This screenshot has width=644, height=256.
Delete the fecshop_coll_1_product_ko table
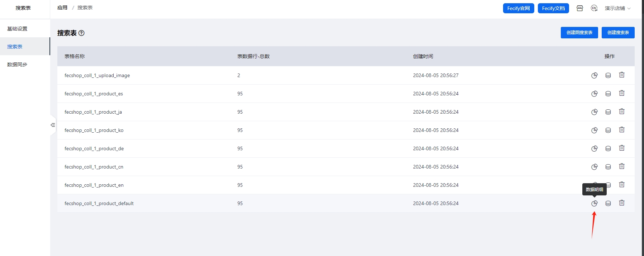click(x=622, y=130)
